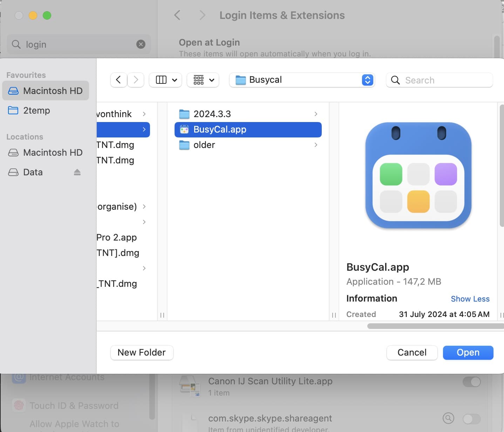
Task: Reveal com.skype.skype.shareagent with magnifier icon
Action: tap(448, 418)
